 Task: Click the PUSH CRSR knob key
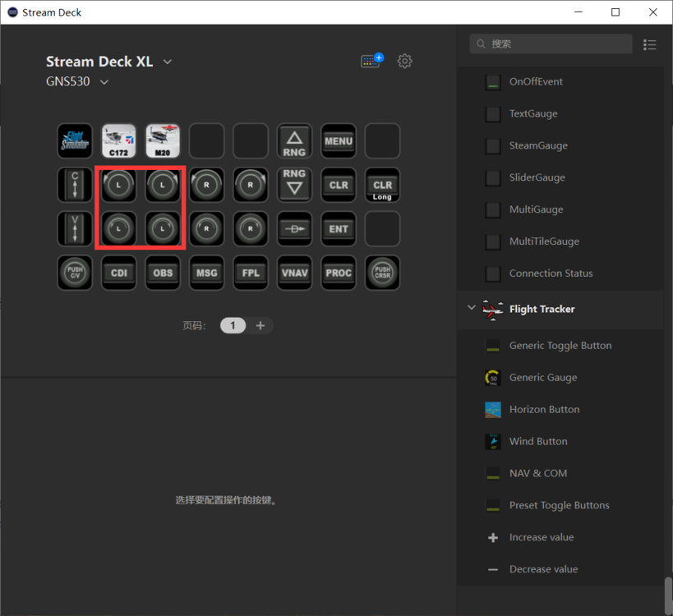[x=382, y=273]
